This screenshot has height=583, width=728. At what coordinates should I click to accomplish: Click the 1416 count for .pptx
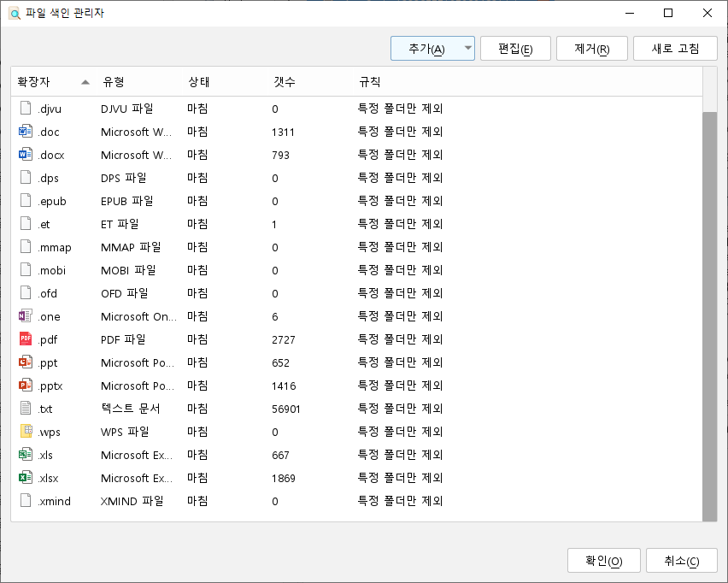click(284, 386)
